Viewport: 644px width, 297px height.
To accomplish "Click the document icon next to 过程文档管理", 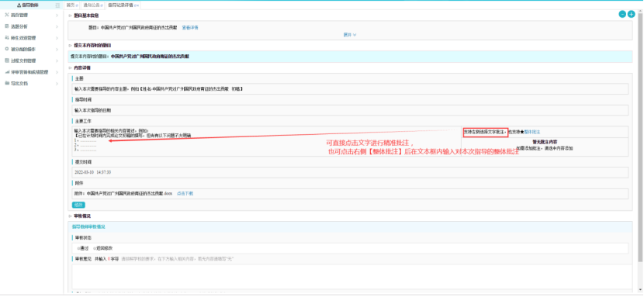I will tap(6, 60).
